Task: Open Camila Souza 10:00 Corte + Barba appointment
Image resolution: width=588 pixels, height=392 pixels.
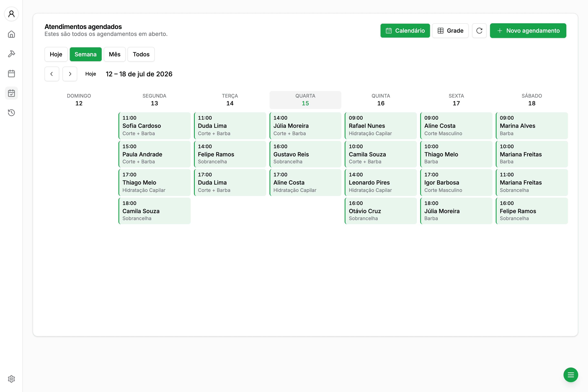Action: (x=381, y=154)
